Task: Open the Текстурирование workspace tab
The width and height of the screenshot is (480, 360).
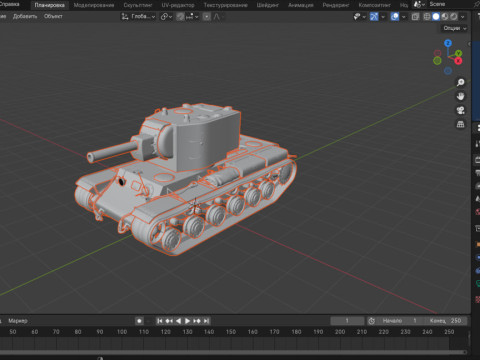Action: 225,5
